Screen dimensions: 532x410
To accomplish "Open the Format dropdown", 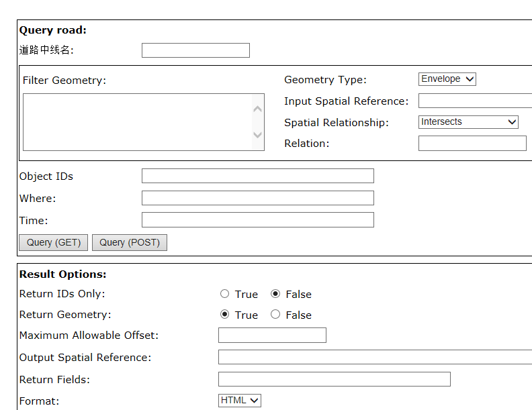I will (240, 401).
